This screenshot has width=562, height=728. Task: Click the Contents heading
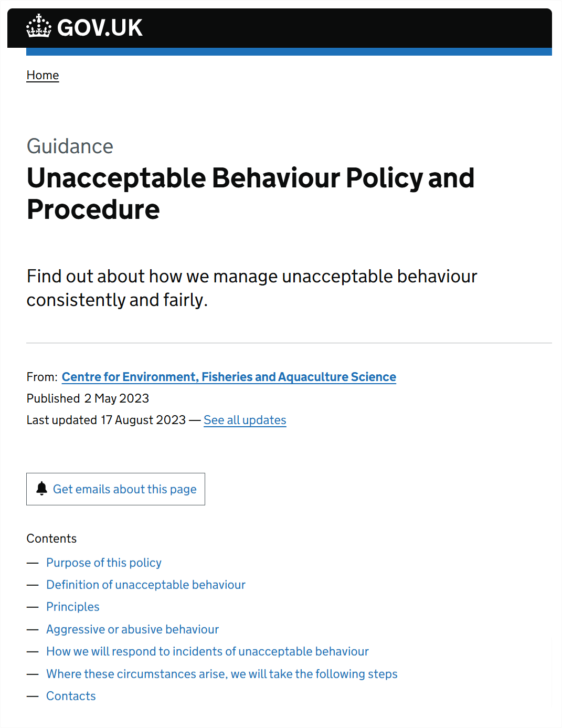[51, 539]
